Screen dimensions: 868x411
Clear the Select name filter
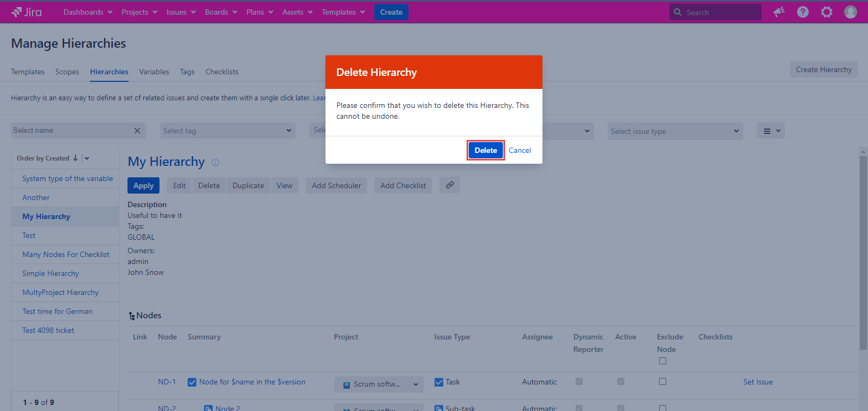(x=137, y=131)
